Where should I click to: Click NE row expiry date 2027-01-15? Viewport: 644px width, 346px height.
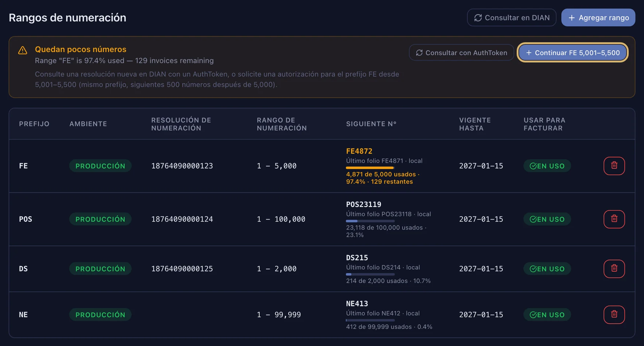[x=481, y=315]
